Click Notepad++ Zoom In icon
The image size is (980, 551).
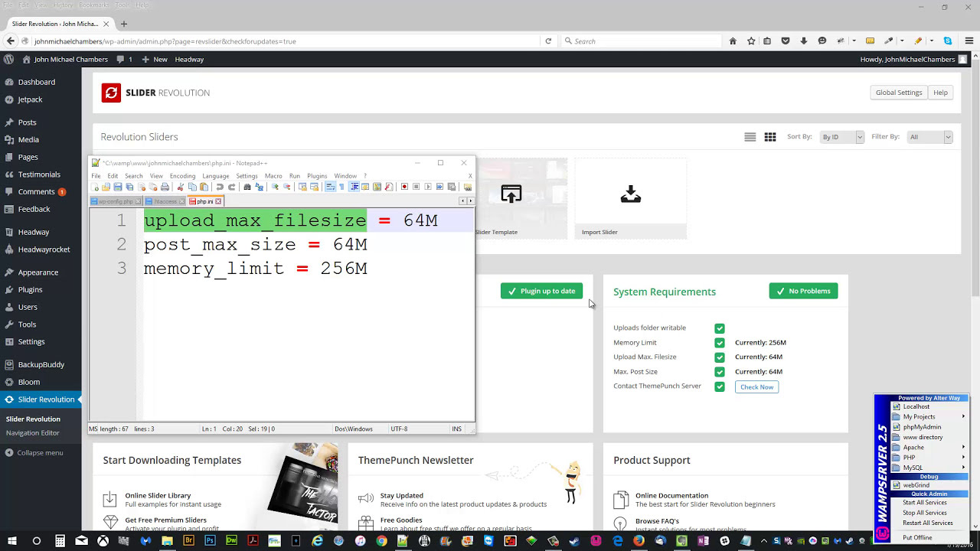[275, 187]
